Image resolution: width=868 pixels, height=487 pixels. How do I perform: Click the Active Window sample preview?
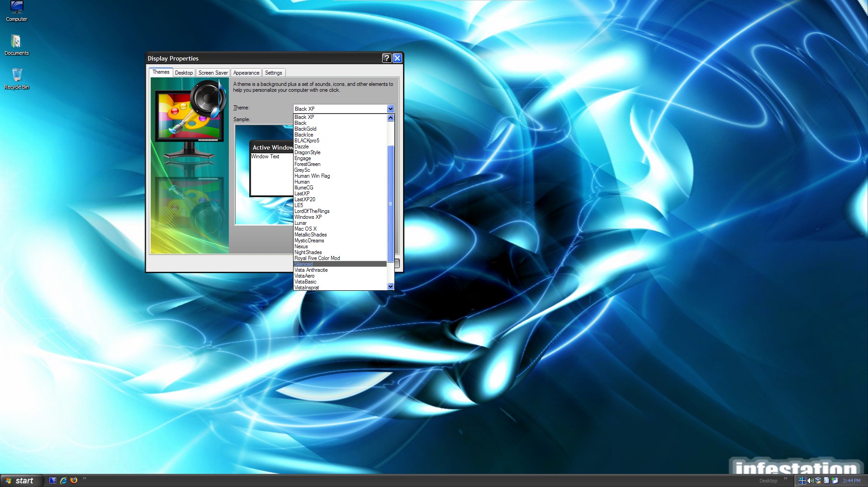pos(271,168)
